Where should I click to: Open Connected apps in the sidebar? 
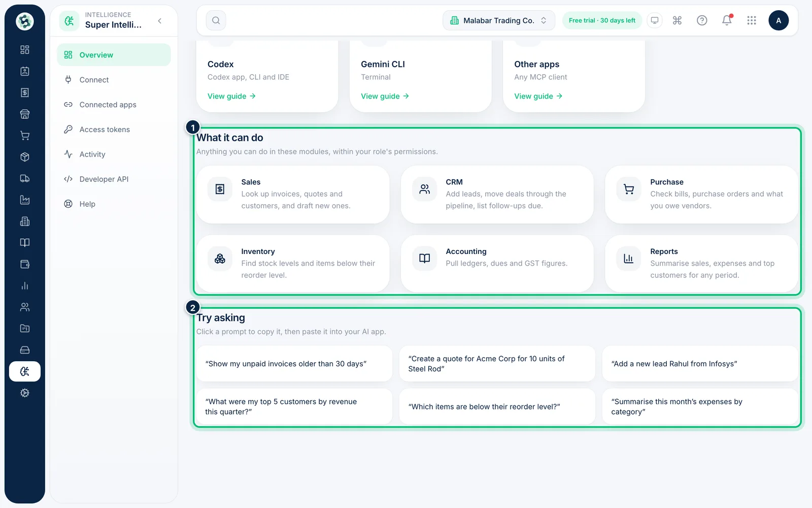tap(114, 105)
